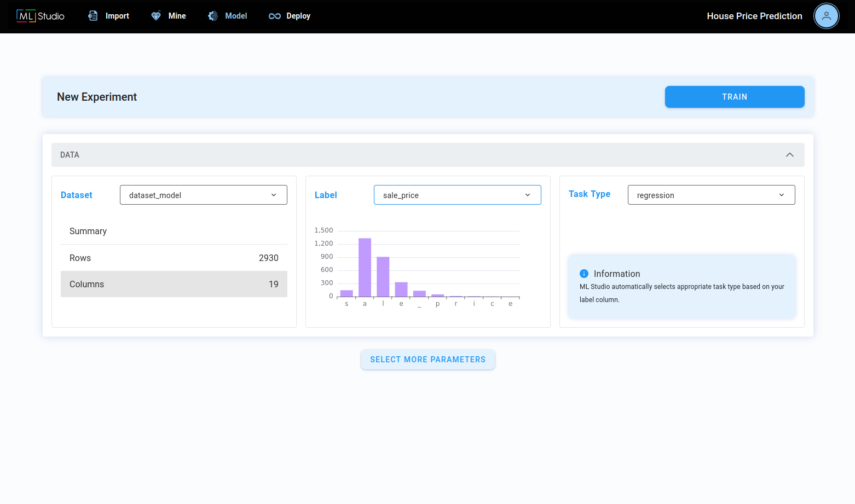This screenshot has height=504, width=855.
Task: Click the Mine diamond icon
Action: click(x=156, y=16)
